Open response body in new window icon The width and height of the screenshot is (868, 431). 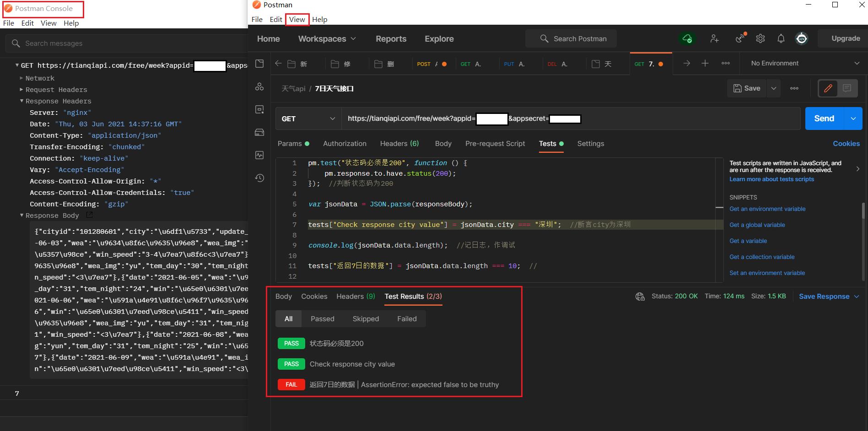90,215
